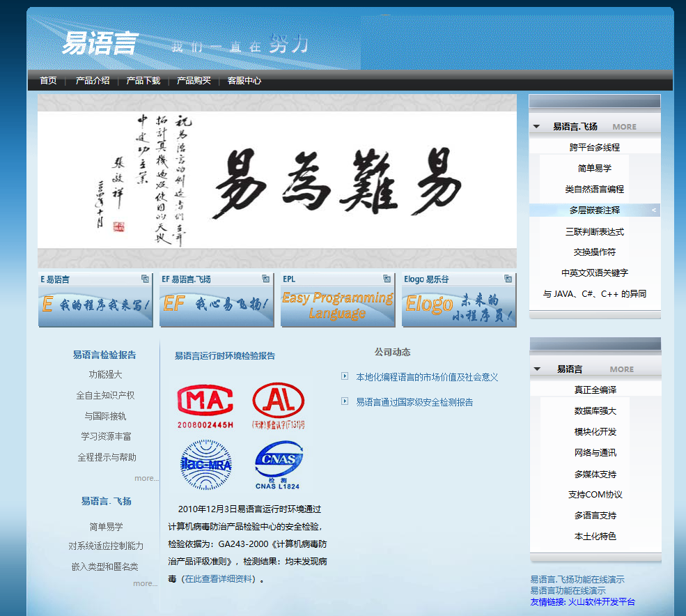Open the 客服中心 menu
This screenshot has height=616, width=686.
[244, 80]
